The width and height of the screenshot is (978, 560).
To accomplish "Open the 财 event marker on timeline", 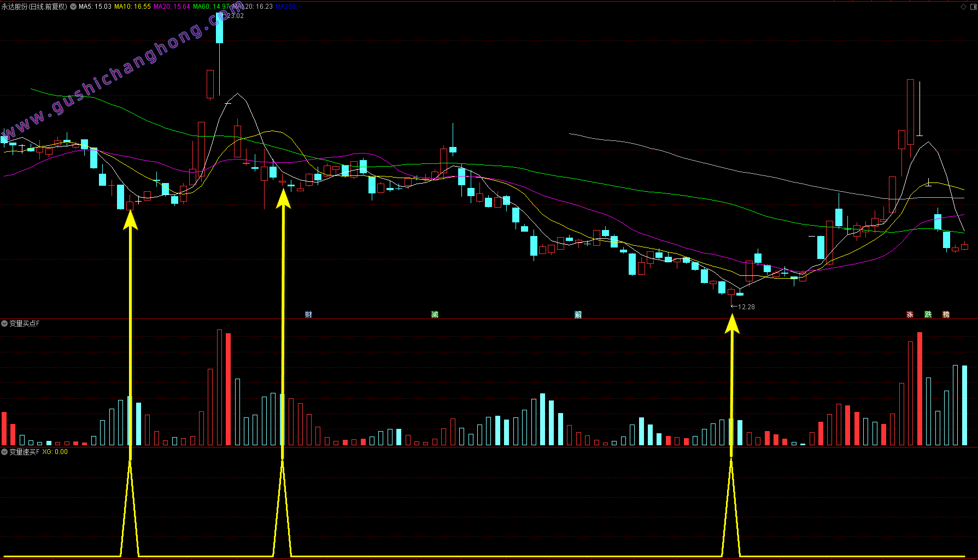I will (x=308, y=314).
